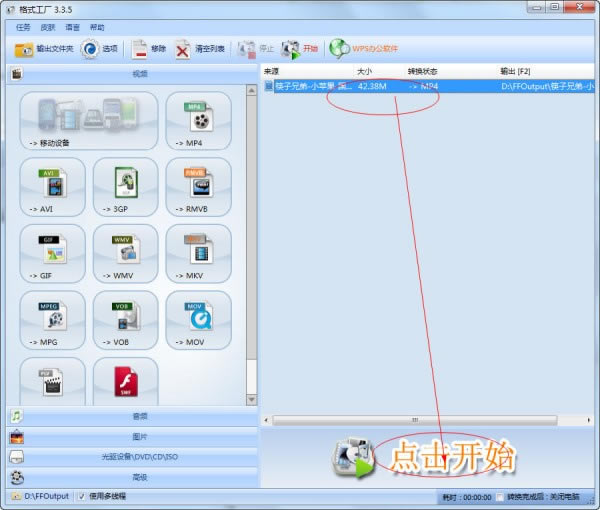Choose the -> GIF format tile
600x510 pixels.
[52, 254]
